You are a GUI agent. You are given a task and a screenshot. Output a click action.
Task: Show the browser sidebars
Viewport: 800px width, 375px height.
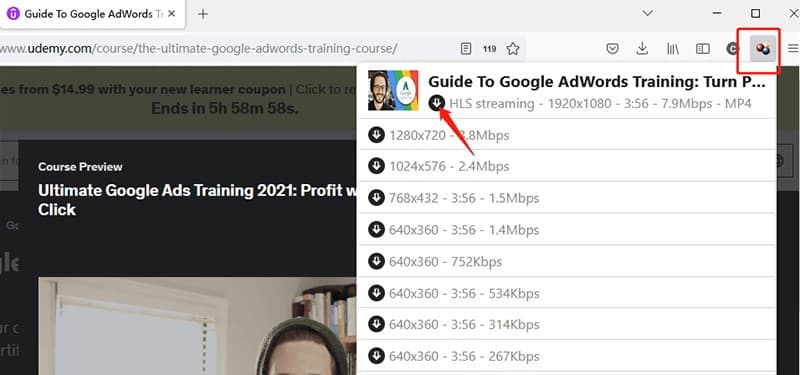703,49
